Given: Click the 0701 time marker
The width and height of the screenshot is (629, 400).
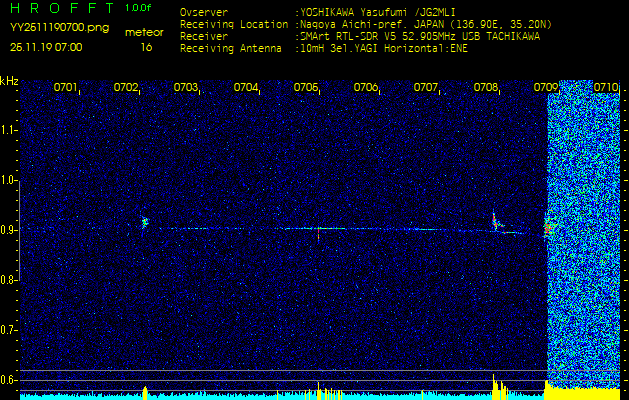Looking at the screenshot, I should 66,88.
